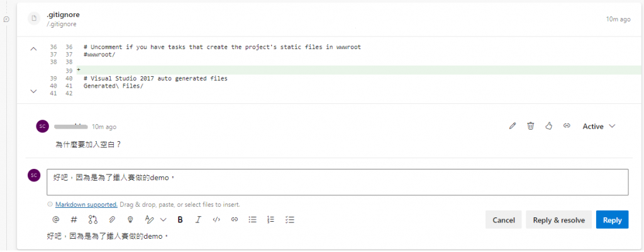Viewport: 644px width, 252px height.
Task: Insert a hyperlink in the reply
Action: 234,220
